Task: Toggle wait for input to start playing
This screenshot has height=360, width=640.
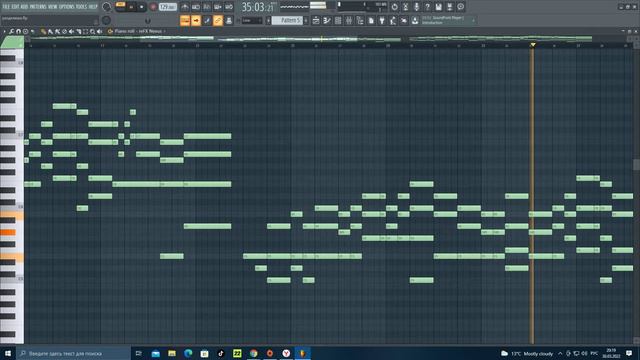Action: [x=196, y=7]
